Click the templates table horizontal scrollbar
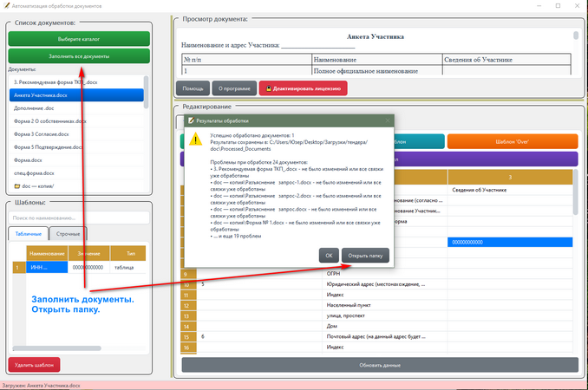Image resolution: width=588 pixels, height=390 pixels. pyautogui.click(x=56, y=348)
